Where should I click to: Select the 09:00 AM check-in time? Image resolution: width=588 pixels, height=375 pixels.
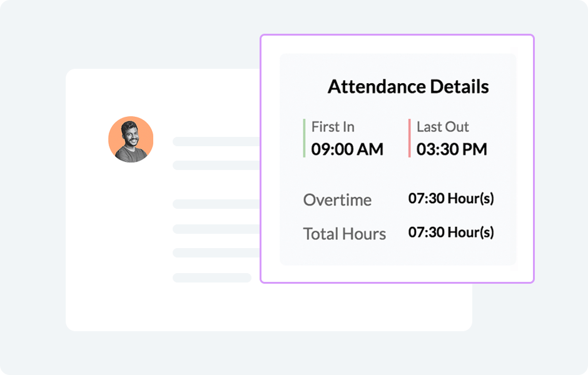347,149
